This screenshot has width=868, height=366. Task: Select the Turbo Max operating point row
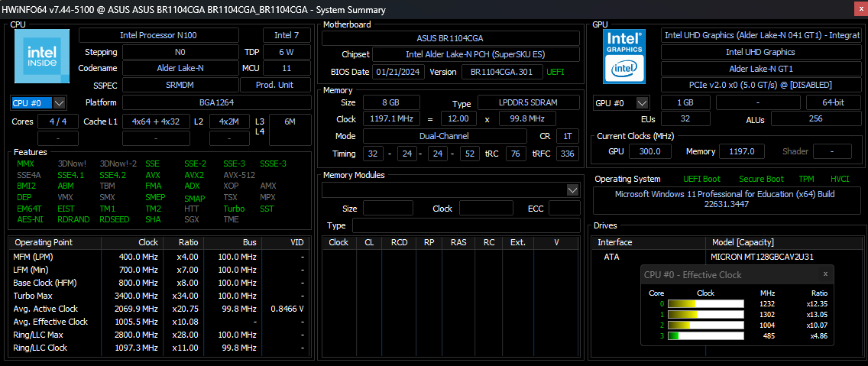160,295
